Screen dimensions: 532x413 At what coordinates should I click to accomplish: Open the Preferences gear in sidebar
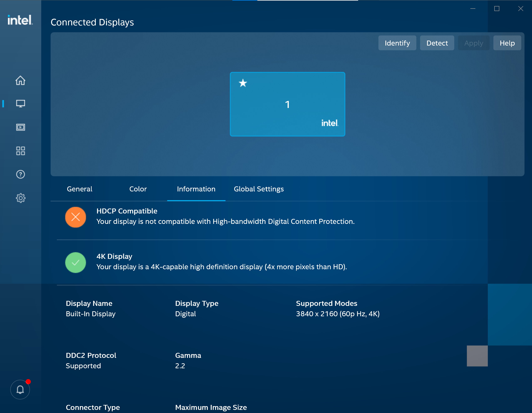click(20, 198)
